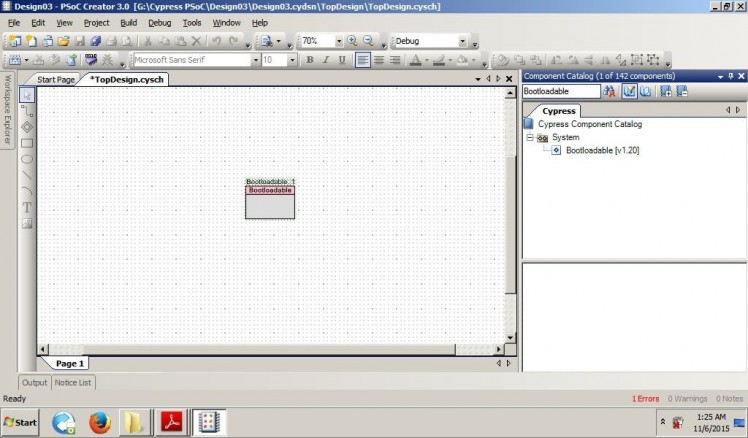
Task: Clear the catalog search binoculars icon
Action: coord(609,91)
